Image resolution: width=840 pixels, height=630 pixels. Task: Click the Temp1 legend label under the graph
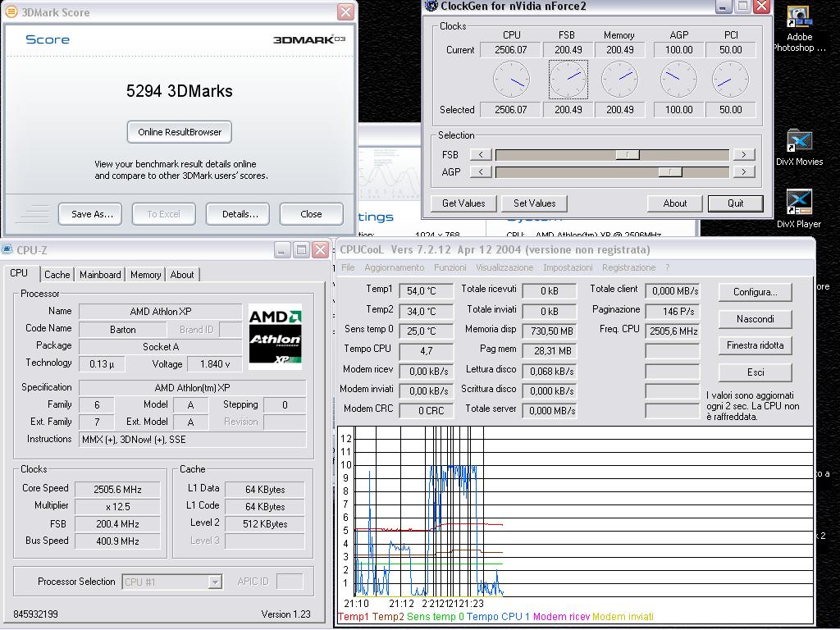point(353,617)
